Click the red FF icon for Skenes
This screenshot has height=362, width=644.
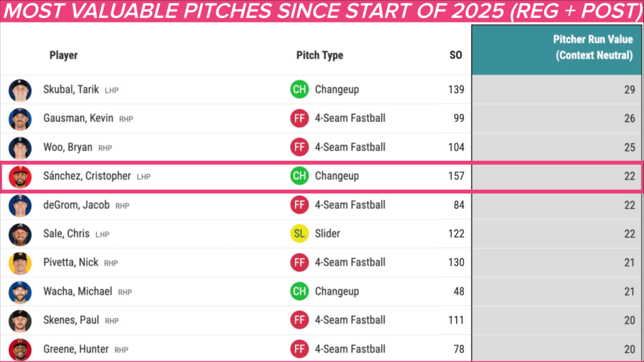[299, 321]
